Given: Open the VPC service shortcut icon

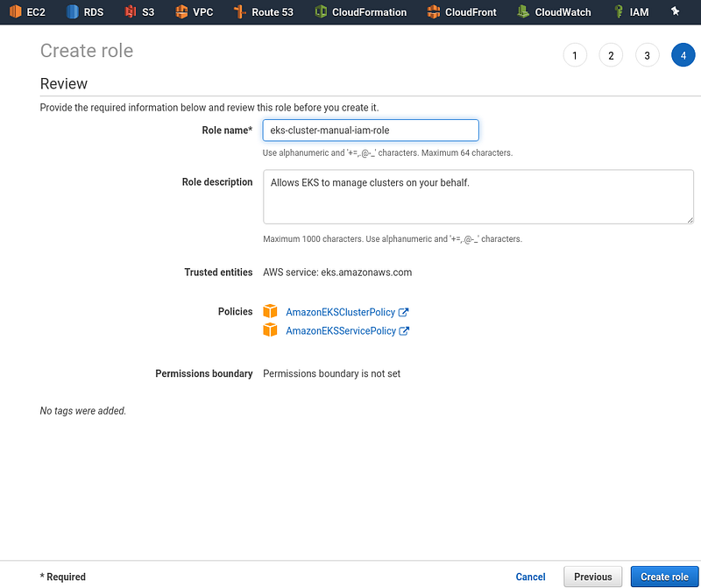Looking at the screenshot, I should click(x=181, y=11).
